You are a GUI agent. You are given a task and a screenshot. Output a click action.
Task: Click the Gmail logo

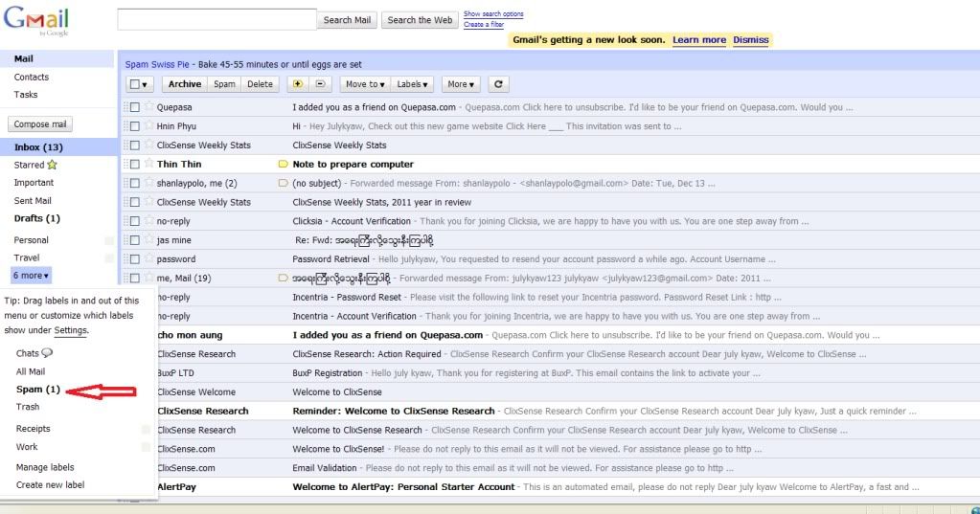pos(36,20)
